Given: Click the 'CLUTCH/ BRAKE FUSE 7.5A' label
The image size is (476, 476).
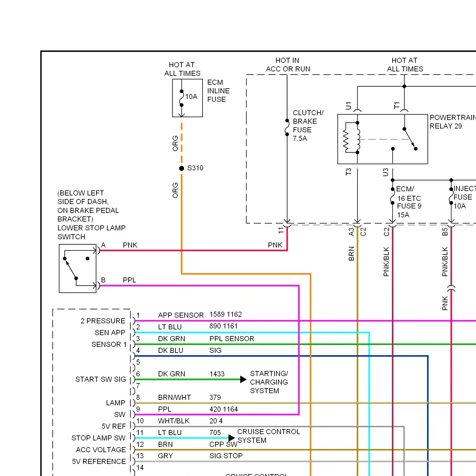Looking at the screenshot, I should point(308,125).
